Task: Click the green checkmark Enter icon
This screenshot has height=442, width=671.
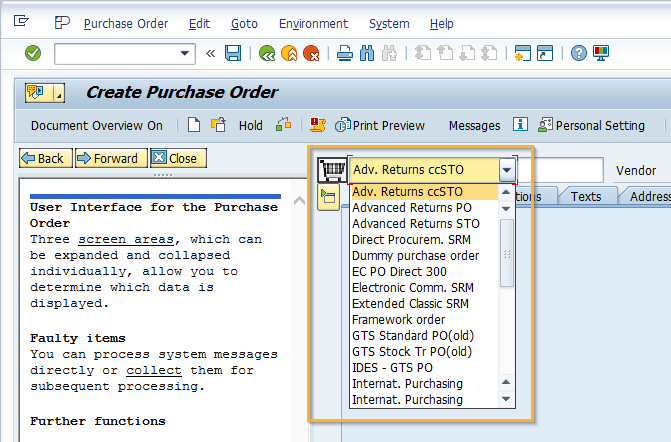Action: 33,53
